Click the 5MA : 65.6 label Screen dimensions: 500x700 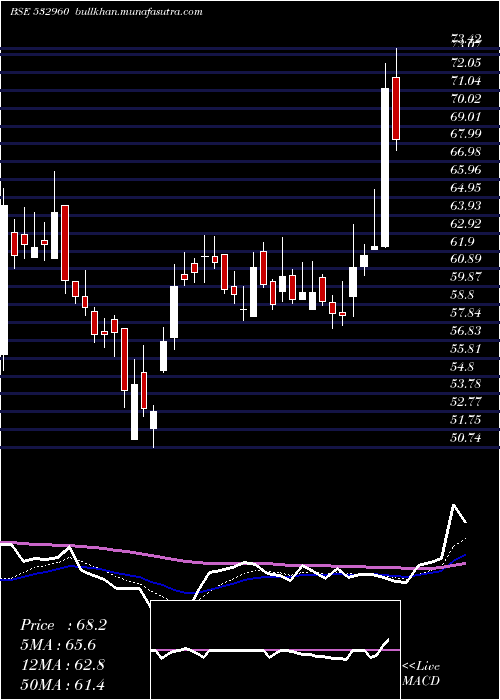pyautogui.click(x=58, y=645)
